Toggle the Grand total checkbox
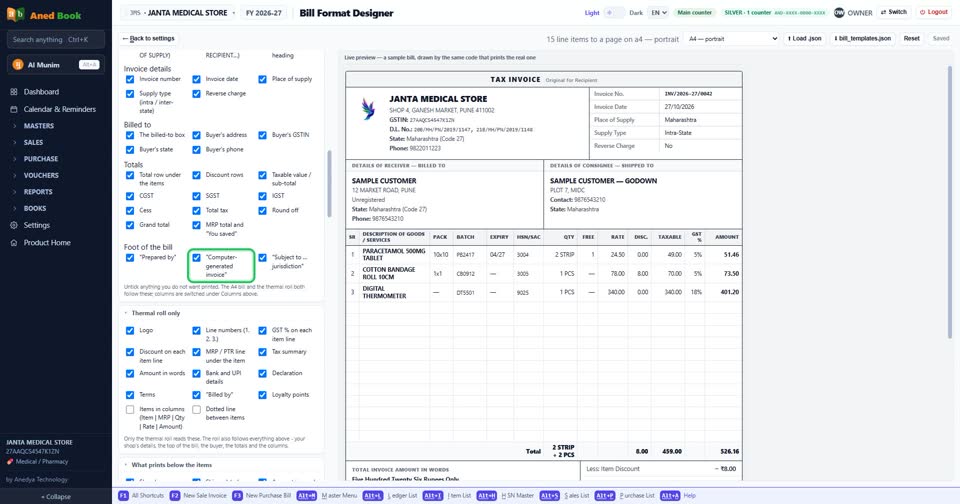960x504 pixels. click(x=130, y=225)
